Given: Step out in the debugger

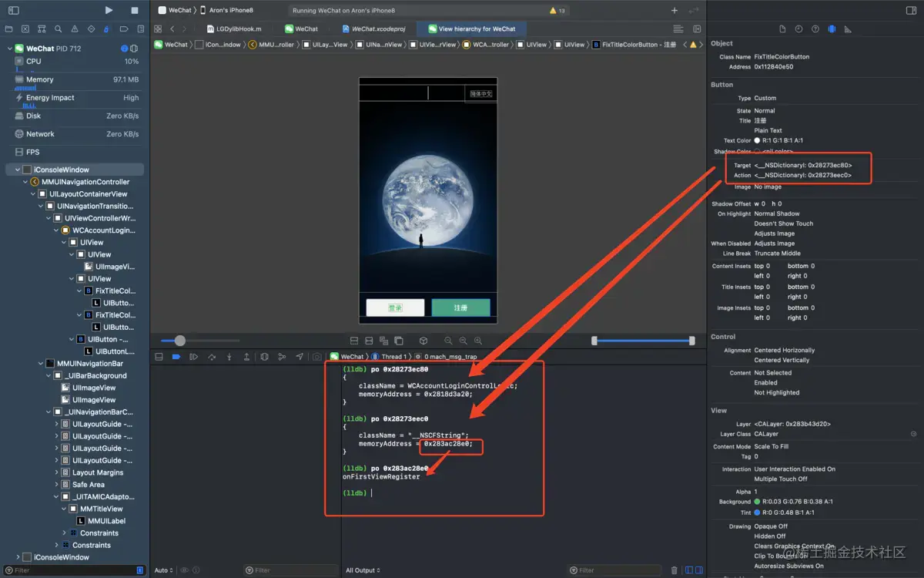Looking at the screenshot, I should [x=246, y=357].
